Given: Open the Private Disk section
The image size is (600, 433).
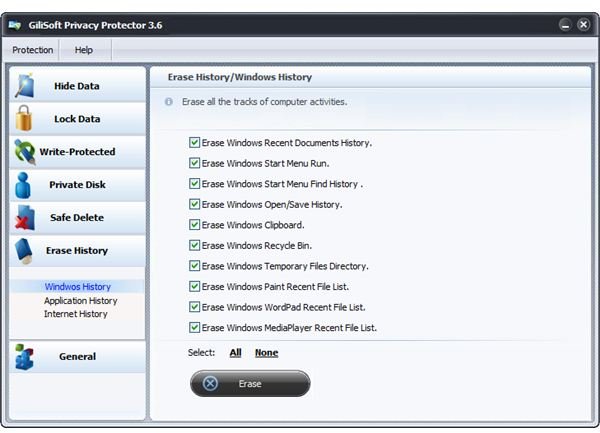Looking at the screenshot, I should point(77,184).
